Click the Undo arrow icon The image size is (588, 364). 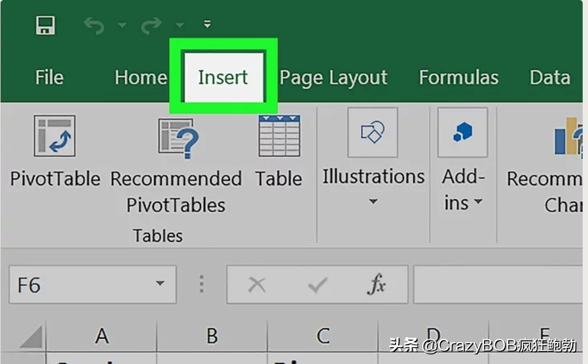(94, 26)
